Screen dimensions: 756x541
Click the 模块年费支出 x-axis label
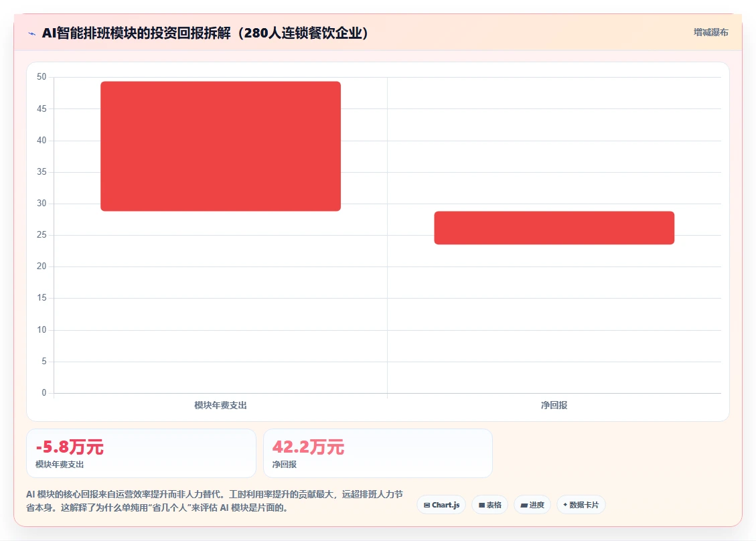click(x=220, y=406)
